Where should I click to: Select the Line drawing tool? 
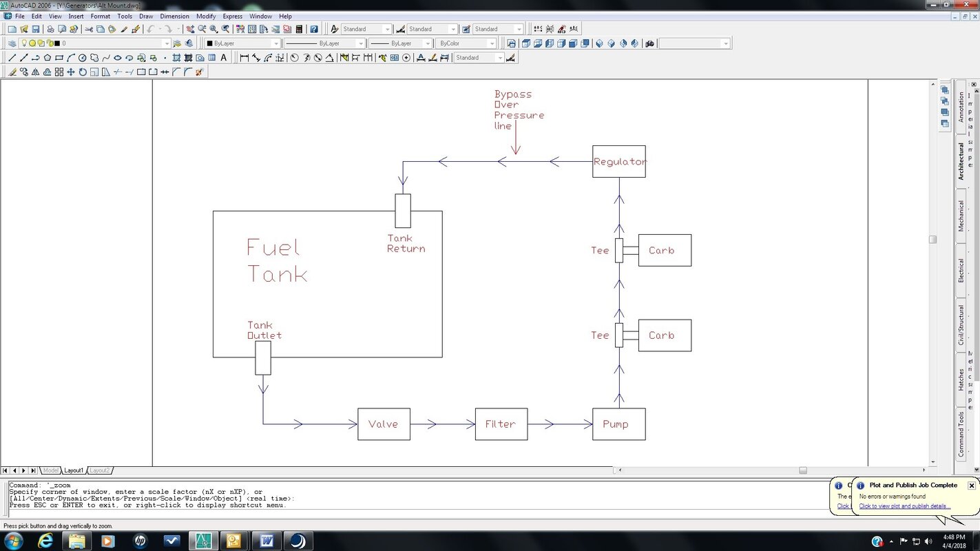click(x=12, y=58)
